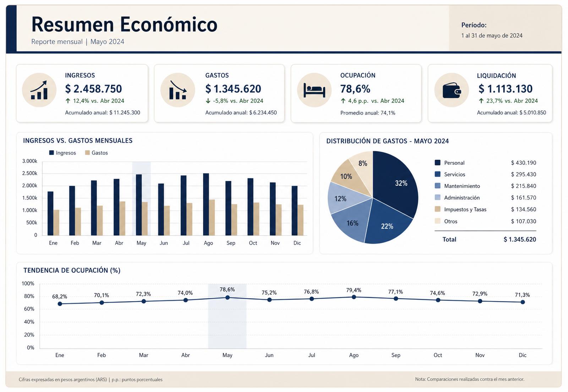Click the Ingresos value $ 2.458.750
Screen dimensions: 568x392
(93, 89)
